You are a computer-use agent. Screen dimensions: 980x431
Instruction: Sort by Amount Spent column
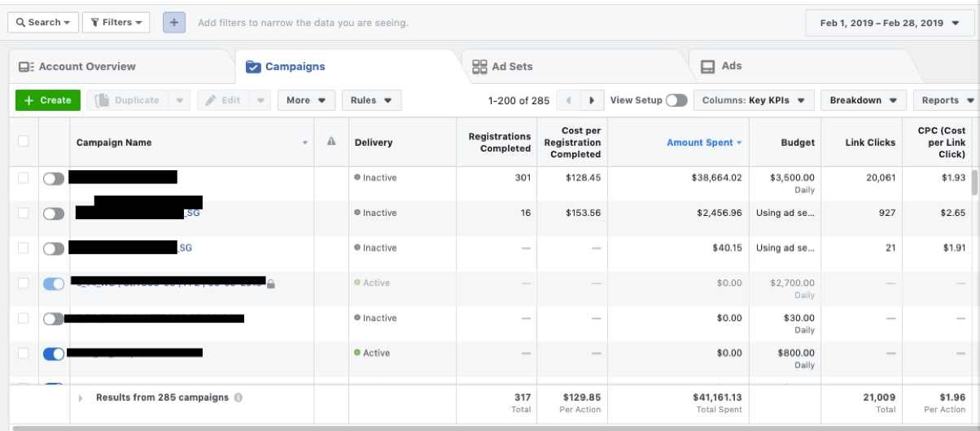(678, 143)
